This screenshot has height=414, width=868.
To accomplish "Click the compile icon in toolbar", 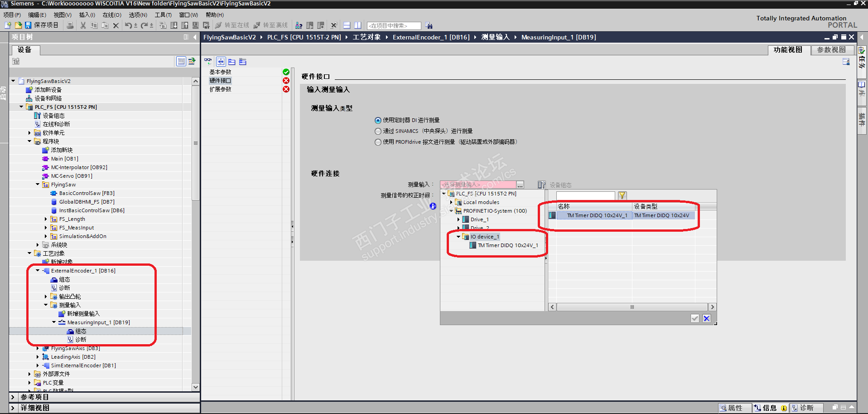I will click(163, 25).
